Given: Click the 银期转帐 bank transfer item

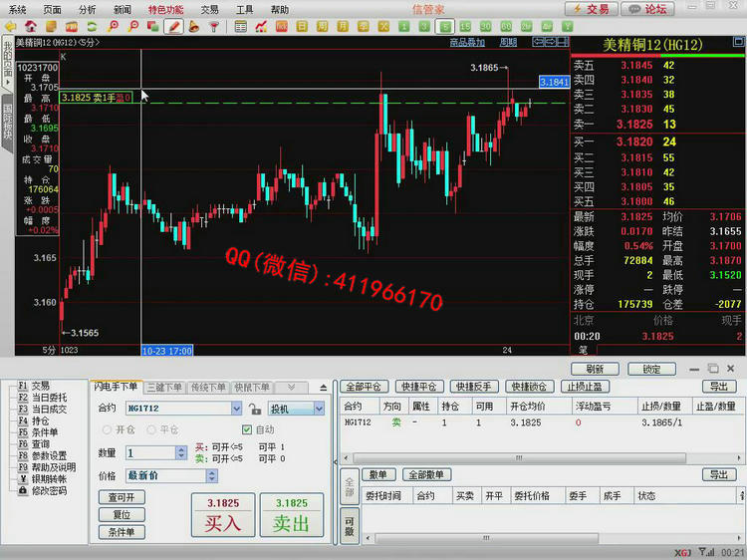Looking at the screenshot, I should click(50, 479).
